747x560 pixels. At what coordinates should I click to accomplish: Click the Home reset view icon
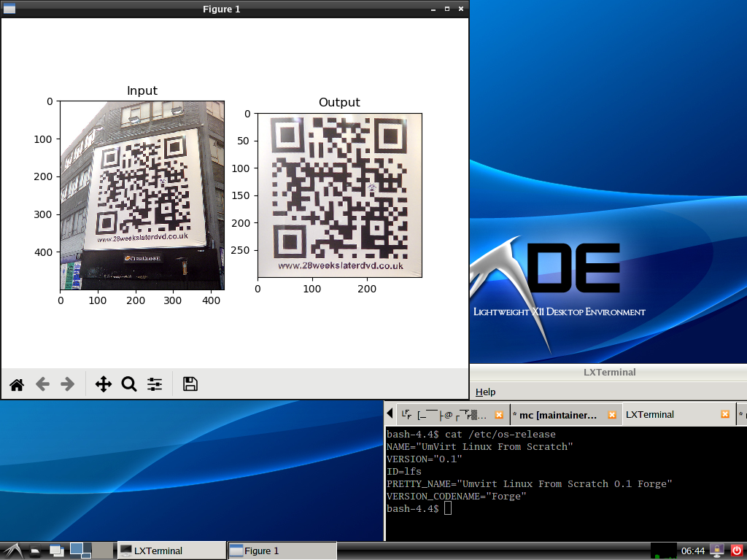click(x=17, y=384)
